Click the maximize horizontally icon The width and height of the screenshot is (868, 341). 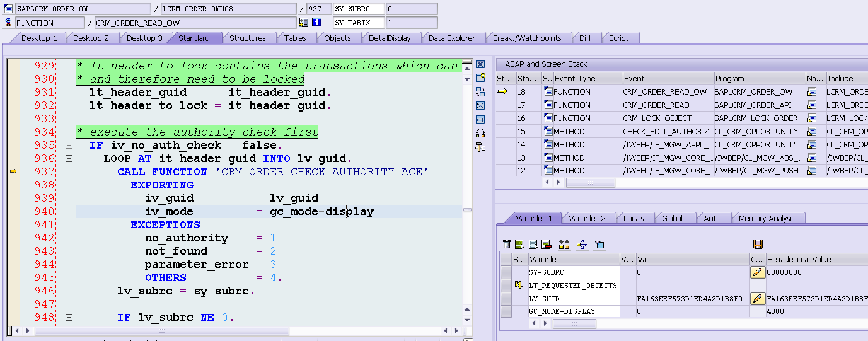pyautogui.click(x=480, y=119)
